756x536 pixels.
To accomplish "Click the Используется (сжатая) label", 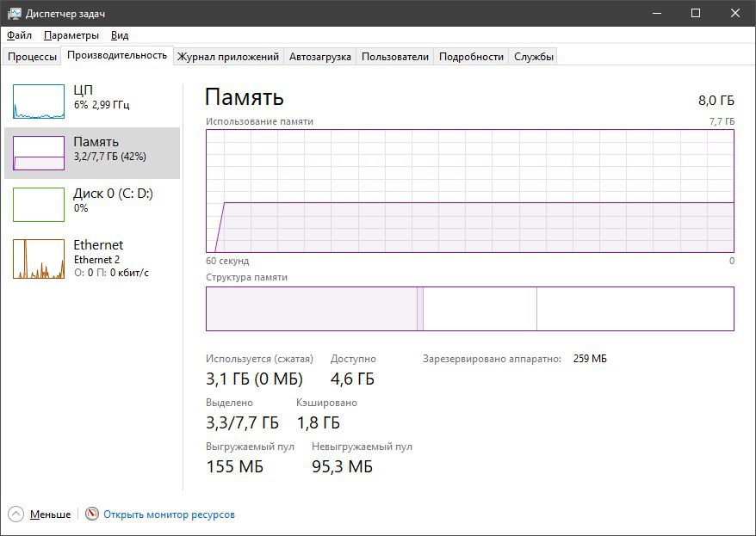I will 259,359.
